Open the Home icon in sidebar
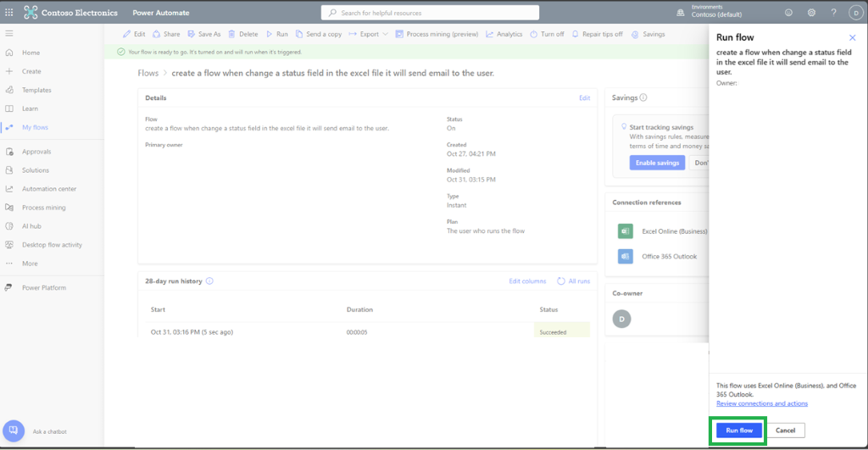The height and width of the screenshot is (450, 868). 8,53
